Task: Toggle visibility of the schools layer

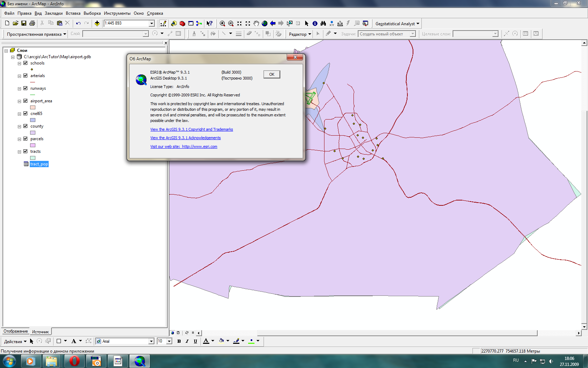Action: pyautogui.click(x=25, y=63)
